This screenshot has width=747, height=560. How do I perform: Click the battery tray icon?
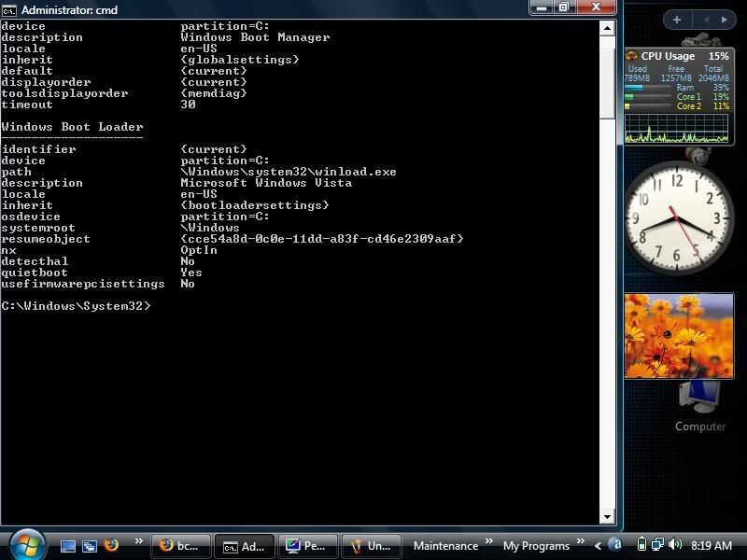641,544
